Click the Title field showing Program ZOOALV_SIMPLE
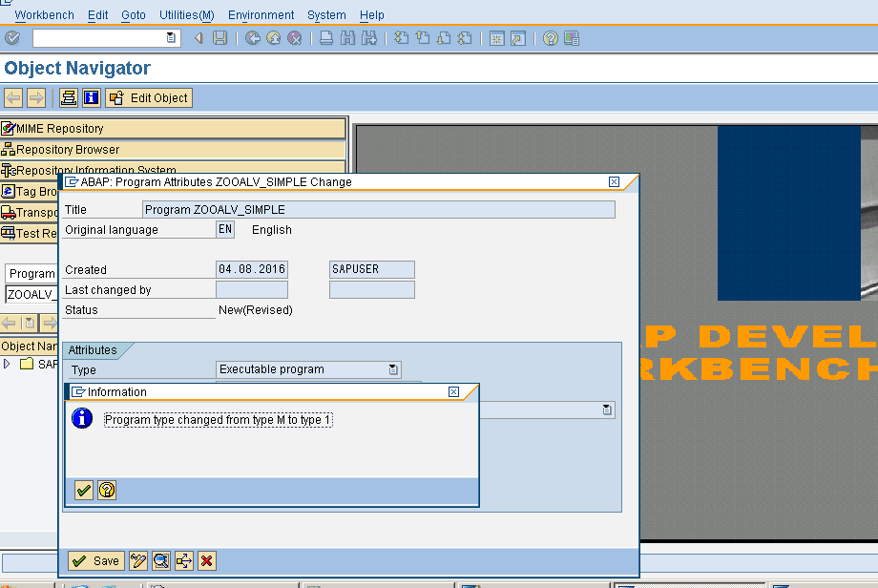The image size is (878, 588). click(377, 209)
